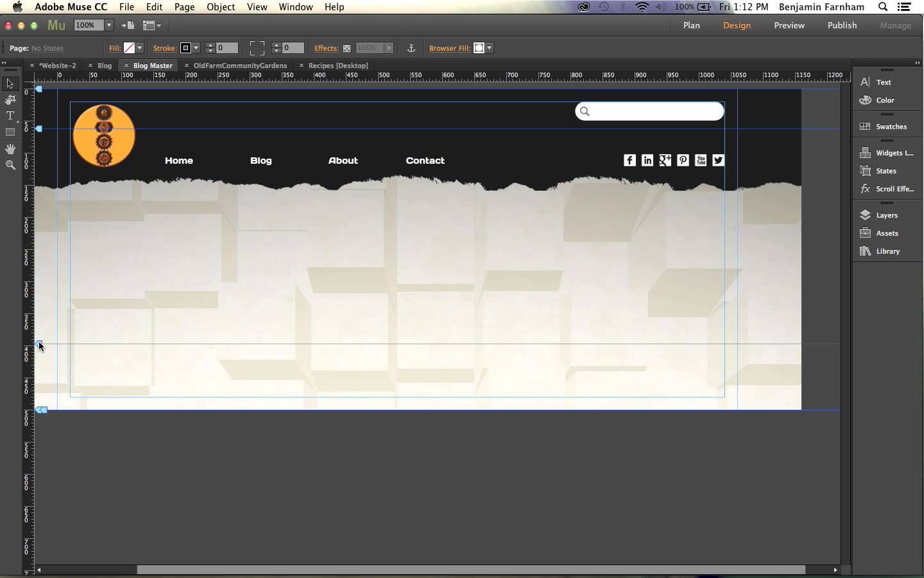The image size is (924, 578).
Task: Select the Text tool in the toolbox
Action: [x=10, y=116]
